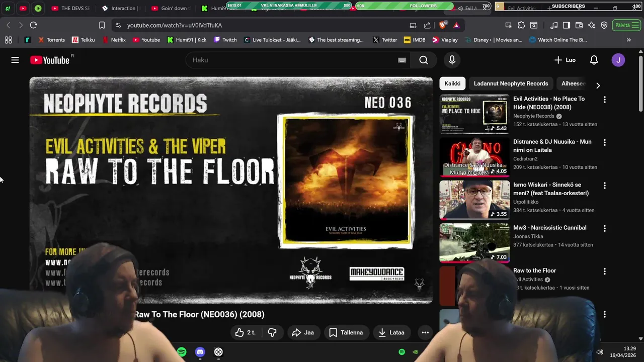Toggle the browser sidebar panel icon
This screenshot has height=362, width=644.
click(x=567, y=25)
